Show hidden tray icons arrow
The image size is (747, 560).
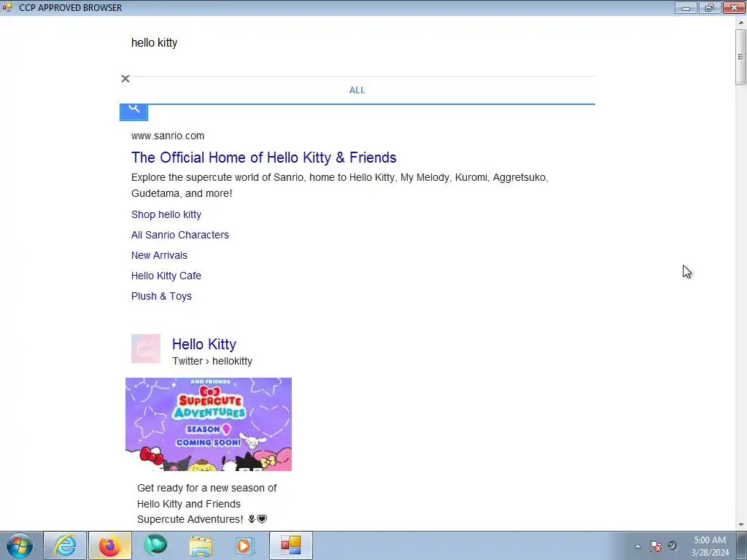click(638, 546)
